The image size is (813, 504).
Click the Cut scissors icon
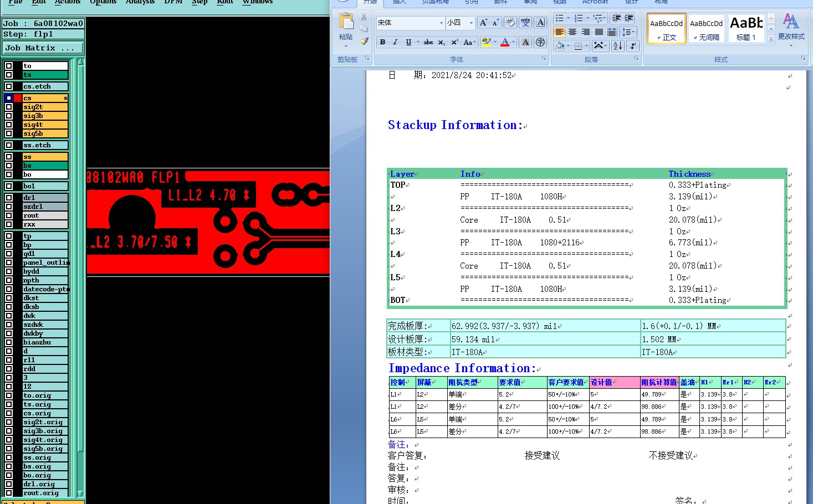(364, 17)
